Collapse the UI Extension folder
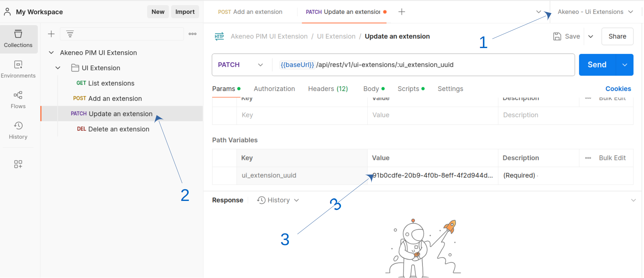This screenshot has height=278, width=644. tap(58, 68)
